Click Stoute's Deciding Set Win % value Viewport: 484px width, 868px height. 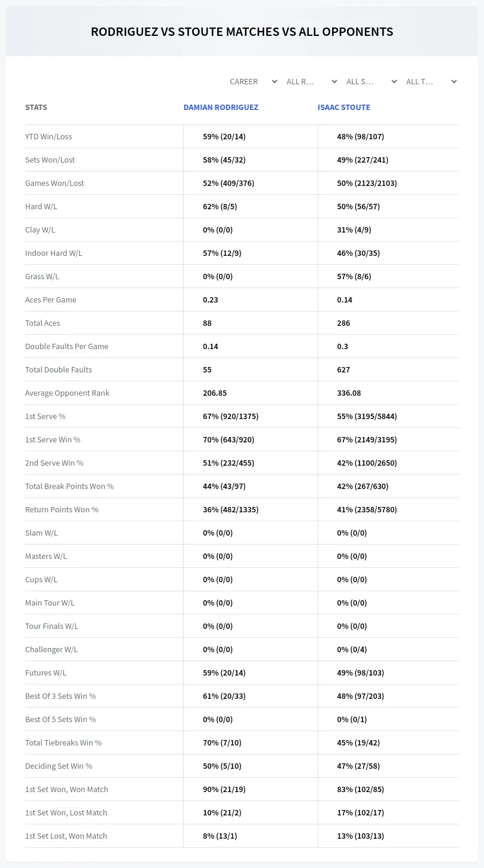point(358,766)
